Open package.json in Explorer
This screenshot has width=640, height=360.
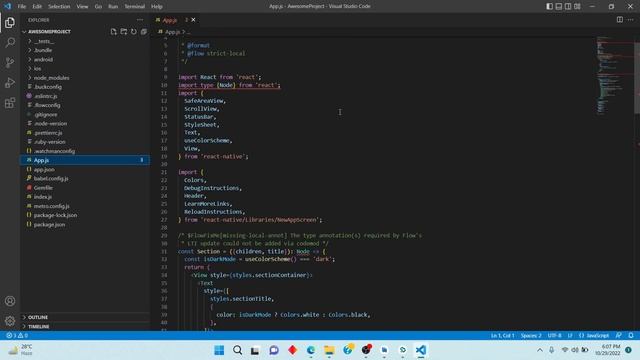49,224
